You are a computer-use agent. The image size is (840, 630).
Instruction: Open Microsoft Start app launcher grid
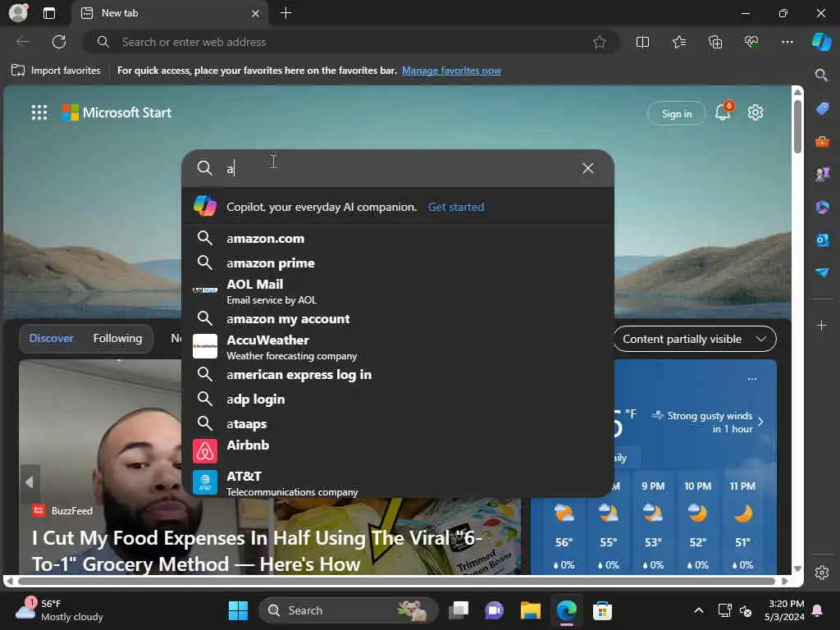[39, 112]
